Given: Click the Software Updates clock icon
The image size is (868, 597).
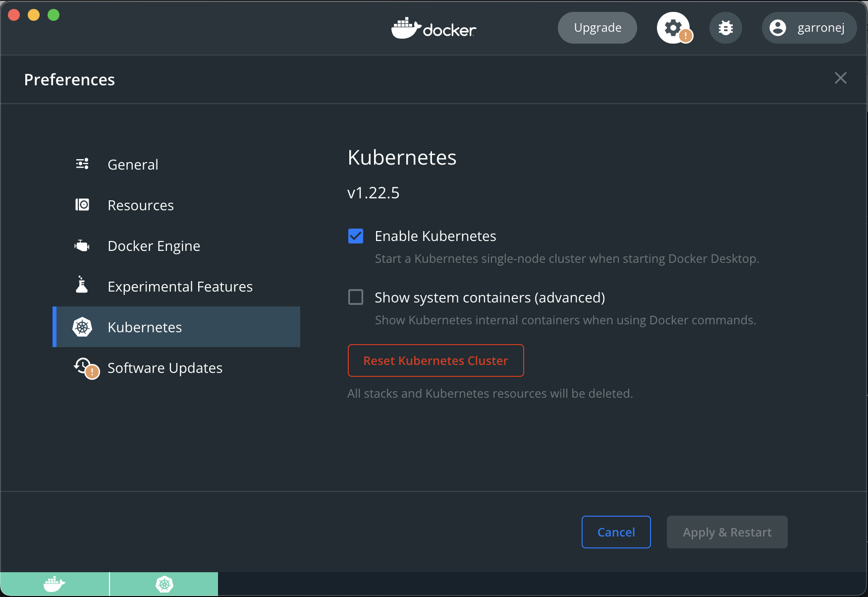Looking at the screenshot, I should 83,367.
